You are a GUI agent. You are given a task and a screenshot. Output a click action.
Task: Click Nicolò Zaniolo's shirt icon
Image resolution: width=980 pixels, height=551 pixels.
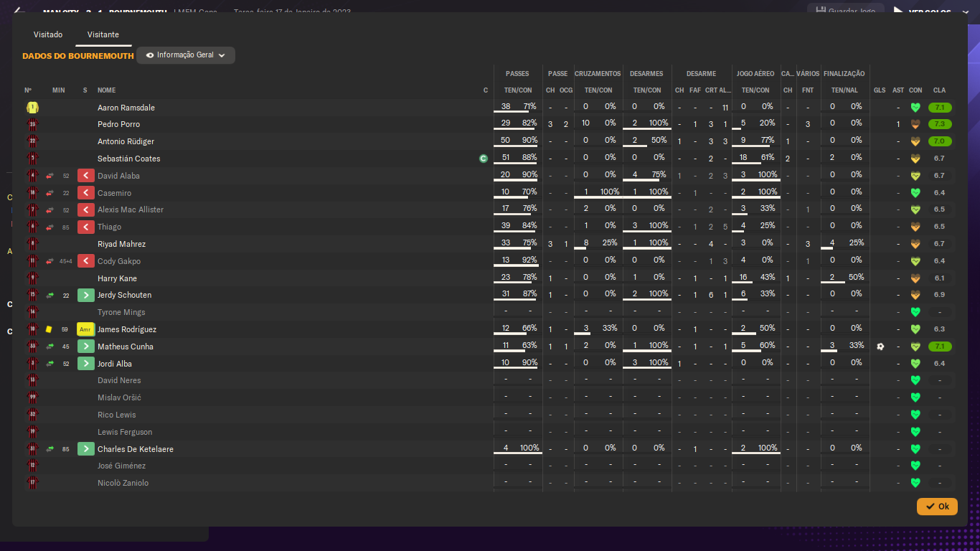click(x=32, y=483)
